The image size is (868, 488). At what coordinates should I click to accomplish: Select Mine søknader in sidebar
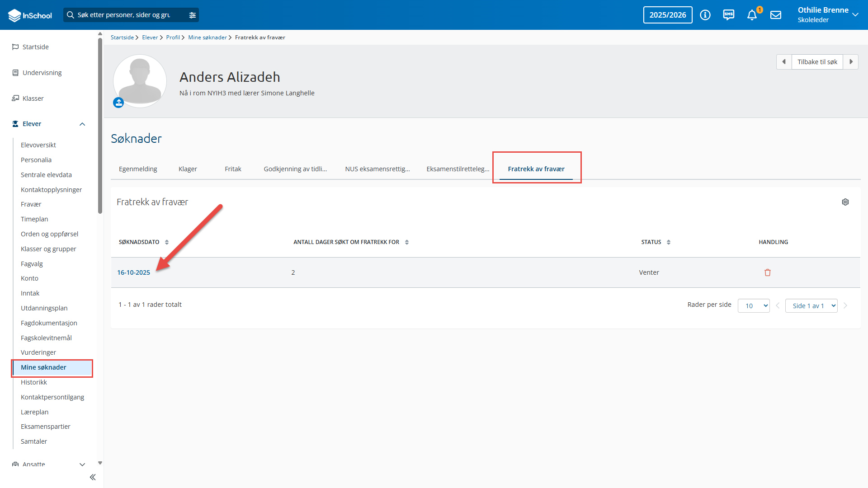point(52,367)
